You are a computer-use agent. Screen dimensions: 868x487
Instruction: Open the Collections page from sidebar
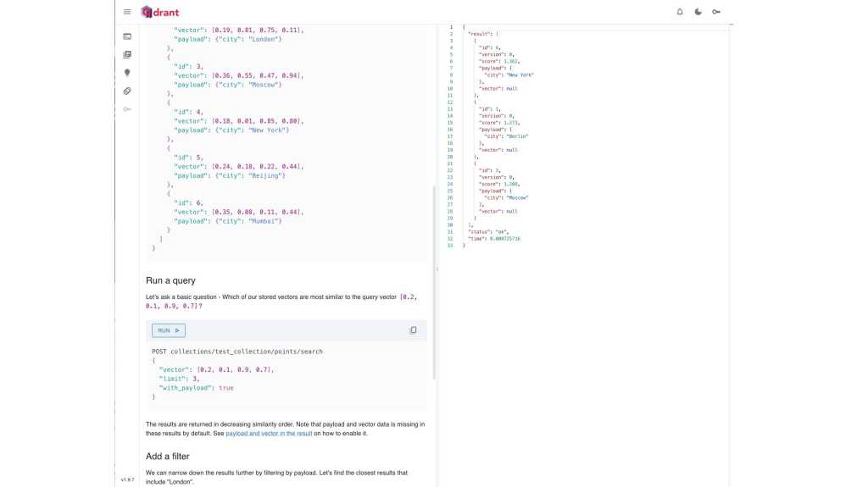pos(127,55)
